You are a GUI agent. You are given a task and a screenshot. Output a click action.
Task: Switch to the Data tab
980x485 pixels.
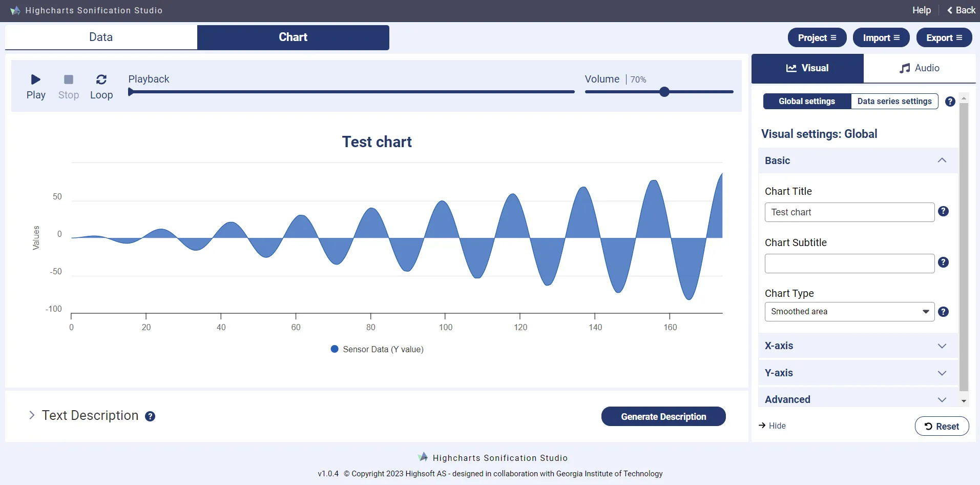pos(101,37)
